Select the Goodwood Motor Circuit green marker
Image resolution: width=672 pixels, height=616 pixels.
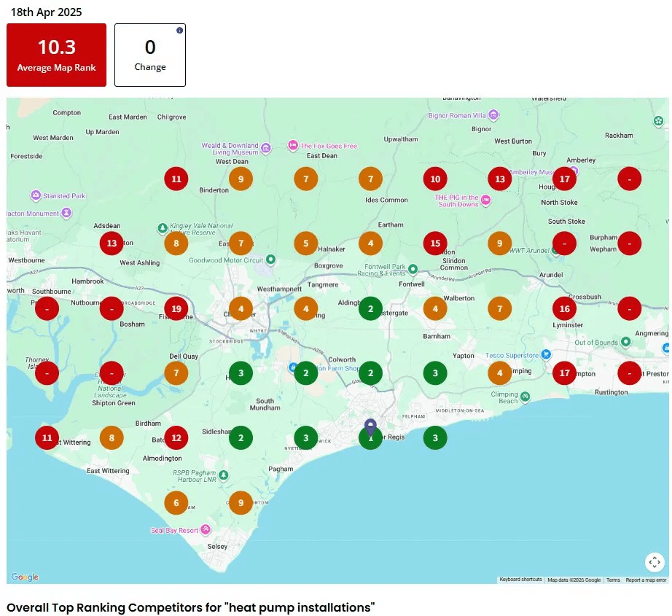[x=270, y=257]
